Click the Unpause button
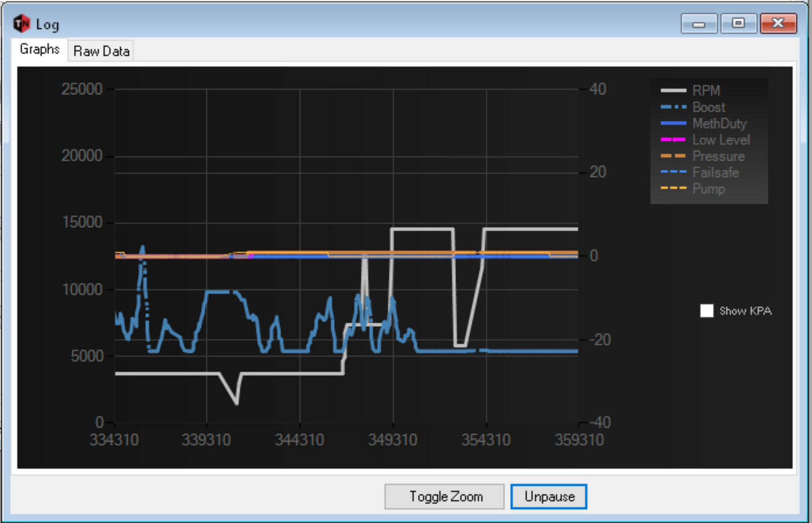 (548, 497)
